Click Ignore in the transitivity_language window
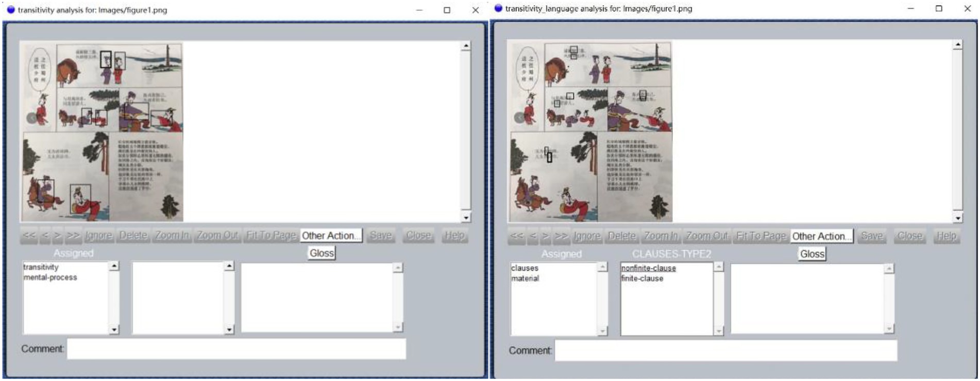This screenshot has height=381, width=980. tap(587, 236)
